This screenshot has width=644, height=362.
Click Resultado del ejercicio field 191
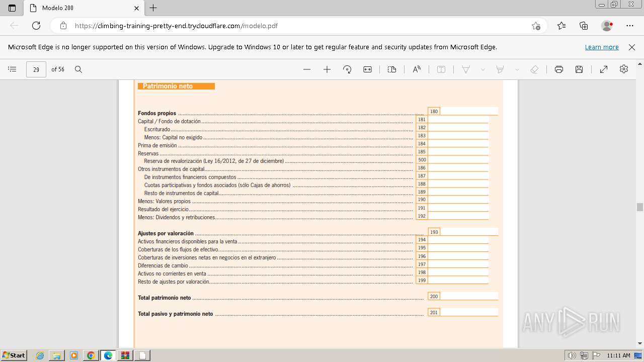(458, 208)
